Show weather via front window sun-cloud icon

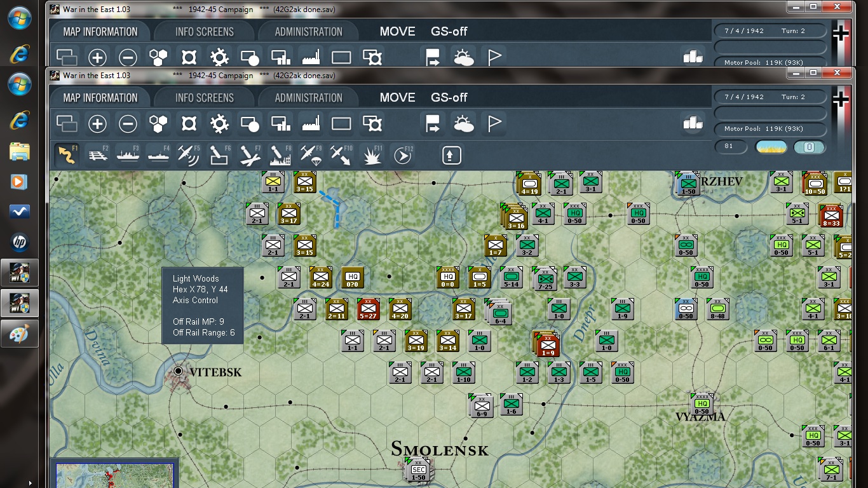pyautogui.click(x=463, y=123)
